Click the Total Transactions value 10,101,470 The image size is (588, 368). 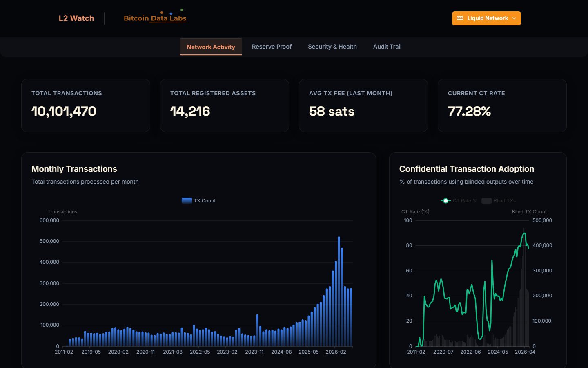[x=64, y=111]
